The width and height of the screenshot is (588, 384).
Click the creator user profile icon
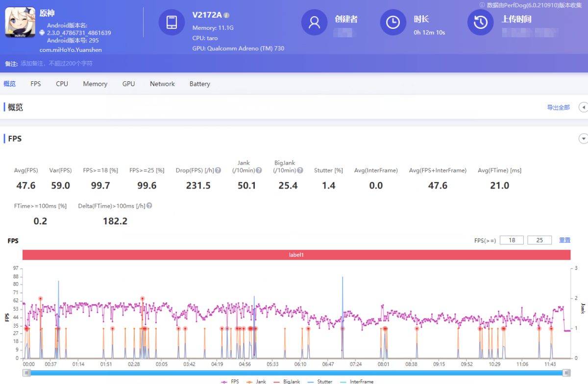pos(314,23)
